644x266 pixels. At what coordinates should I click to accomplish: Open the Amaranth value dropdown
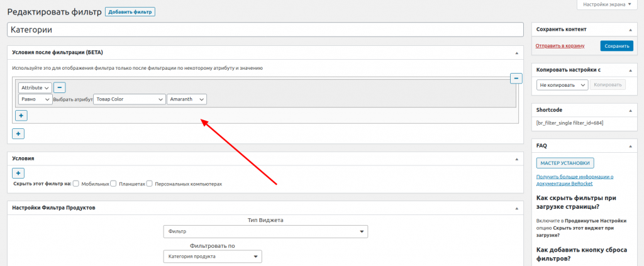coord(187,99)
